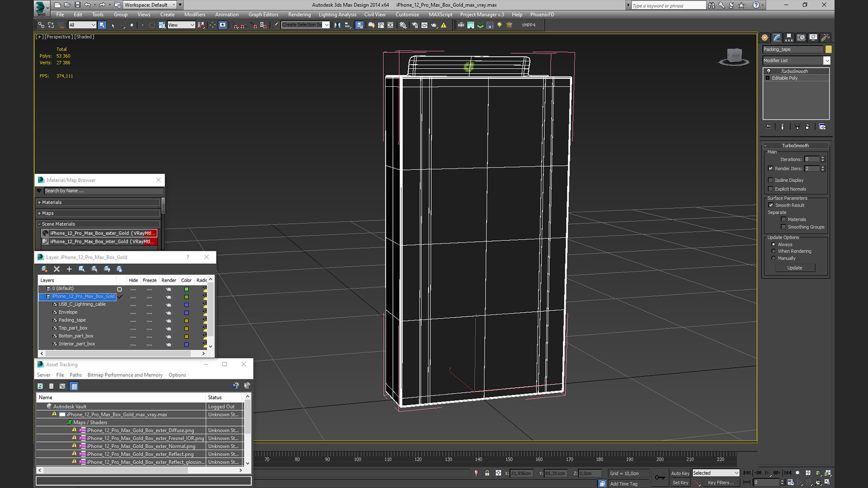868x488 pixels.
Task: Click Maximize Viewport Toggle icon
Action: coord(828,483)
